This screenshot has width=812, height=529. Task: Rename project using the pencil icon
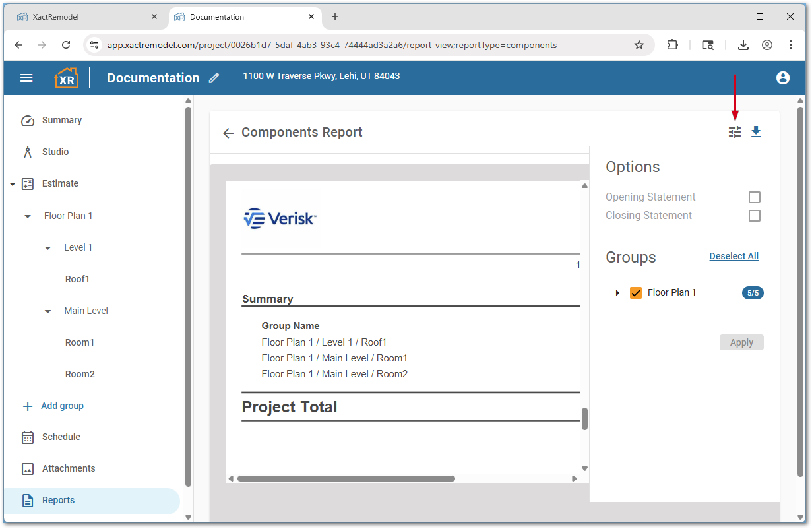point(213,78)
